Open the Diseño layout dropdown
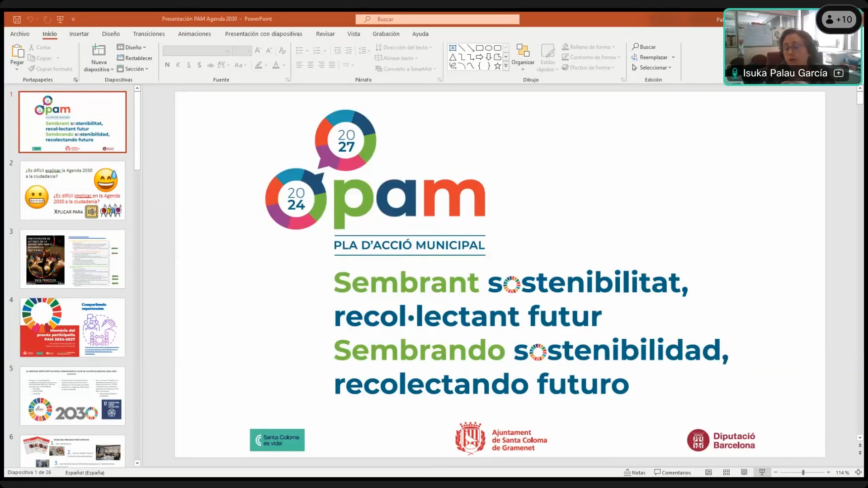The image size is (868, 488). coord(132,47)
